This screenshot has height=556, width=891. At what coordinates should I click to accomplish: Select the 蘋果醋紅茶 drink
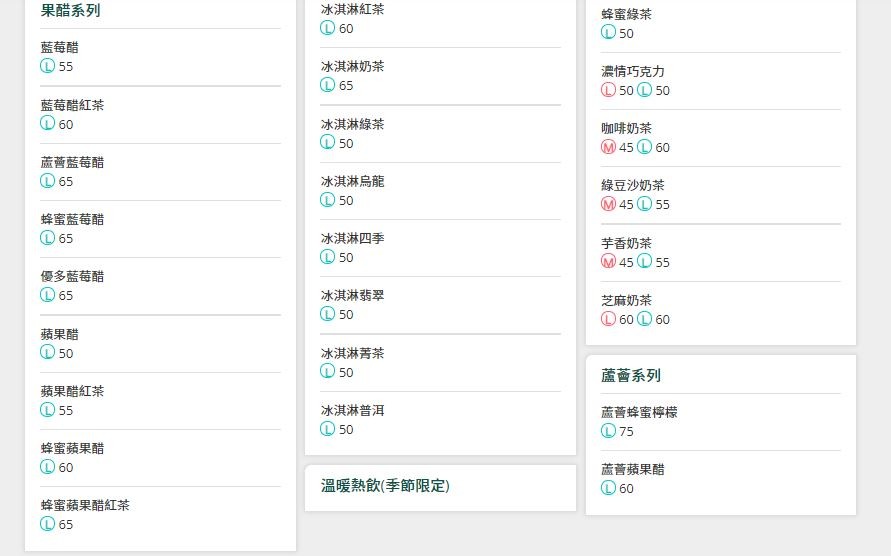click(72, 391)
